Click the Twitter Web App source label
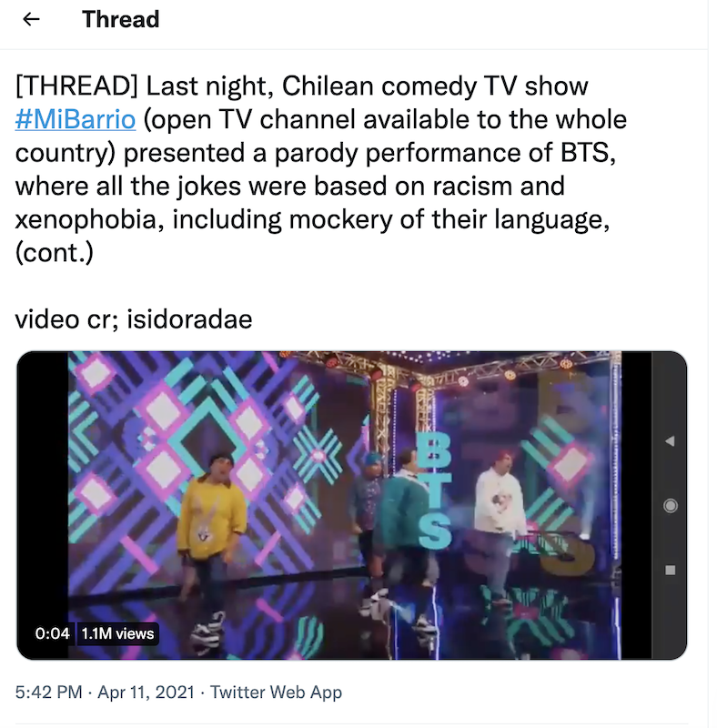Screen dimensions: 717x728 tap(276, 693)
